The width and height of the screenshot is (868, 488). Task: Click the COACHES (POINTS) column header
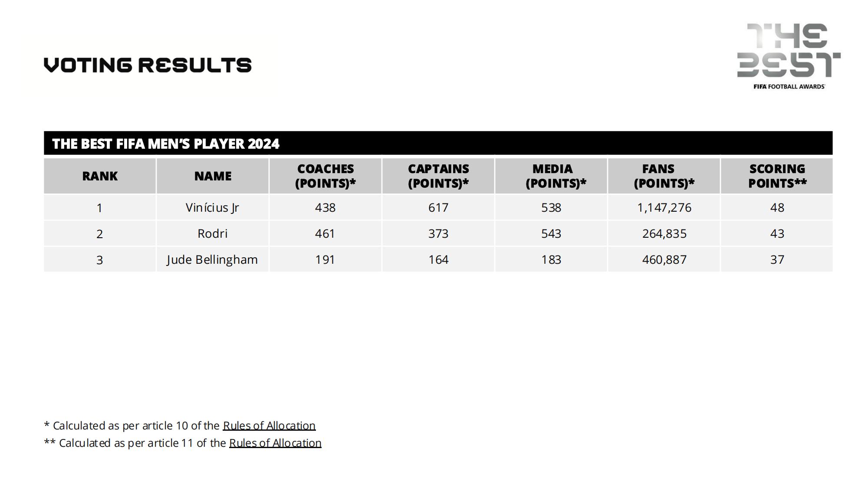click(x=325, y=176)
